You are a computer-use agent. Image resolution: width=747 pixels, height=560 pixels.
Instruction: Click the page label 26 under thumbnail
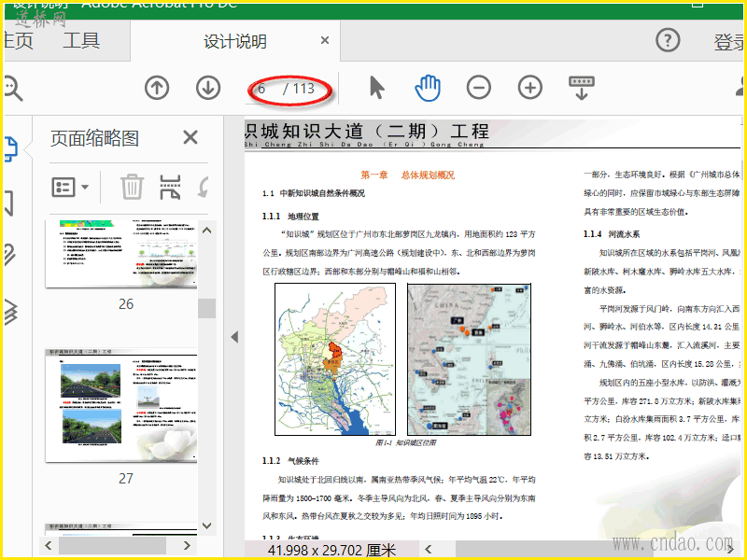coord(126,304)
